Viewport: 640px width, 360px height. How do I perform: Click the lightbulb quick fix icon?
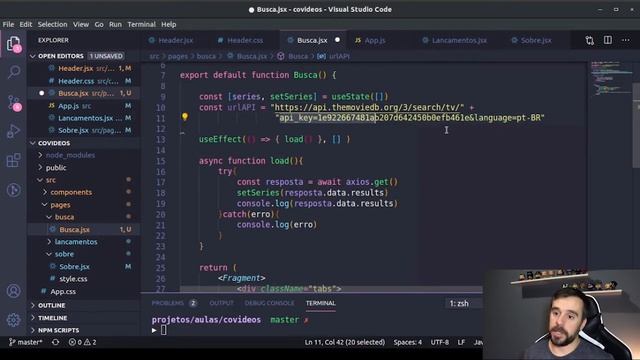[185, 118]
